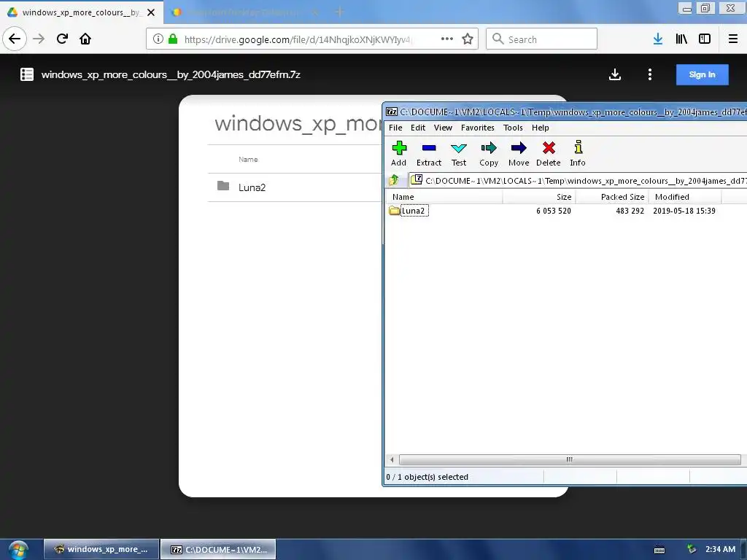Screen dimensions: 747x560
Task: Click the Sign in button
Action: tap(703, 75)
